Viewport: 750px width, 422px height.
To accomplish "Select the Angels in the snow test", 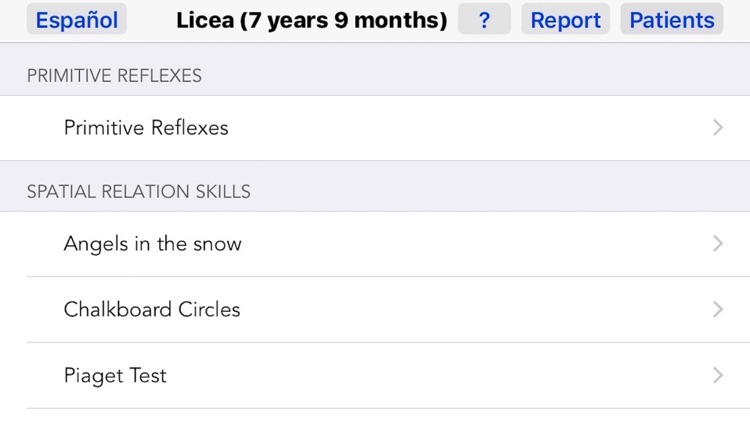I will click(152, 244).
